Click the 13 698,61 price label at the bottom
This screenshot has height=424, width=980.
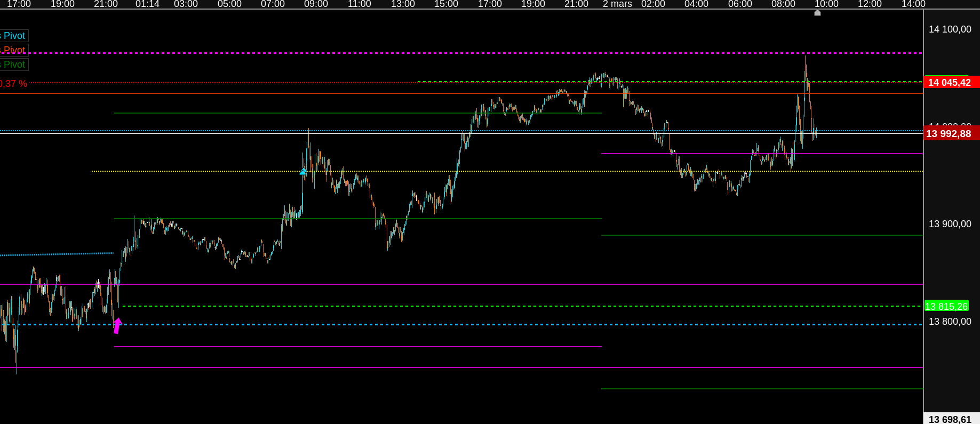(x=951, y=419)
